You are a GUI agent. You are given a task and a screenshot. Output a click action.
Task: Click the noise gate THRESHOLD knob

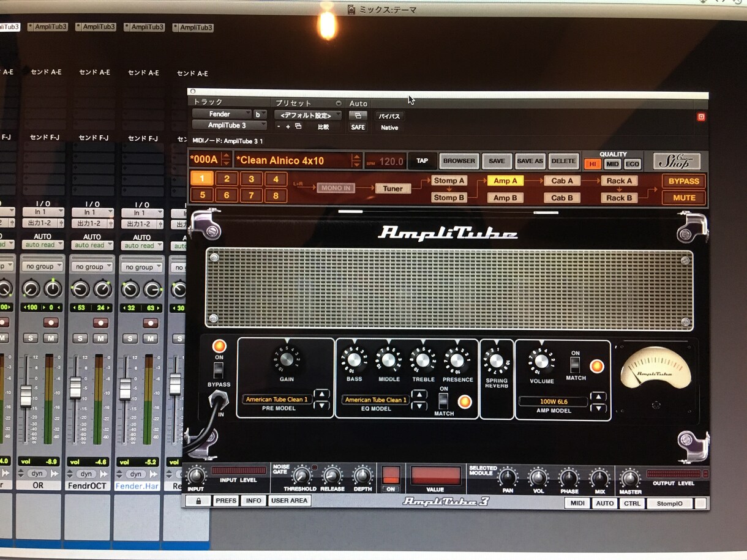pos(301,476)
